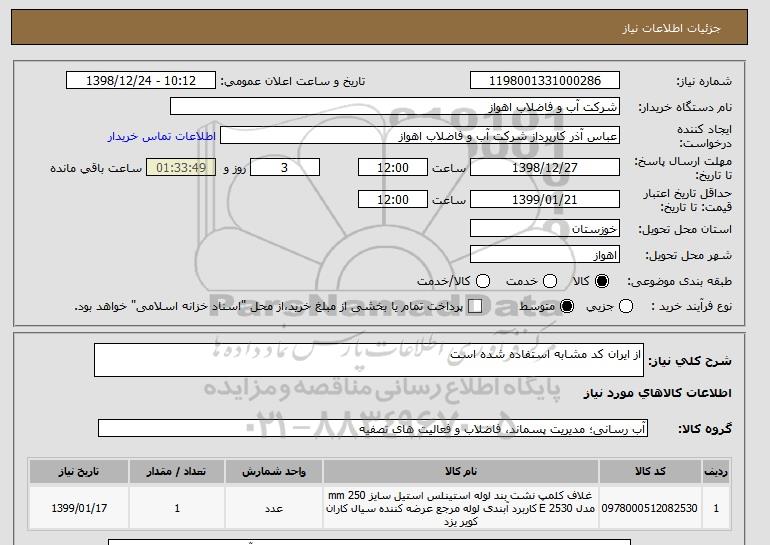
Task: Click the row number cell 1
Action: point(716,508)
